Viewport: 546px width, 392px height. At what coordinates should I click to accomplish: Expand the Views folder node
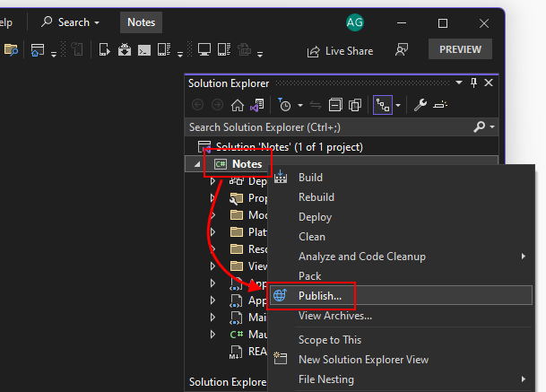click(x=212, y=266)
